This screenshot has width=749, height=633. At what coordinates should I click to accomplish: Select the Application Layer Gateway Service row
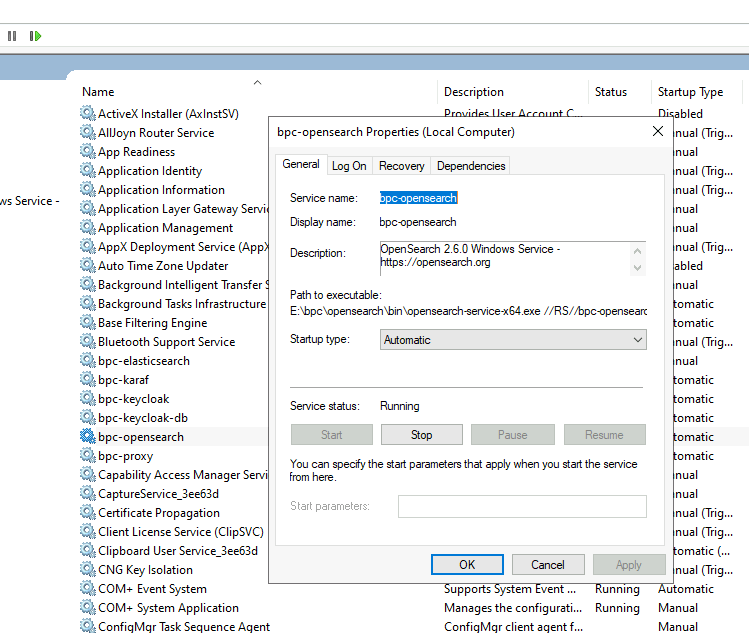(174, 209)
